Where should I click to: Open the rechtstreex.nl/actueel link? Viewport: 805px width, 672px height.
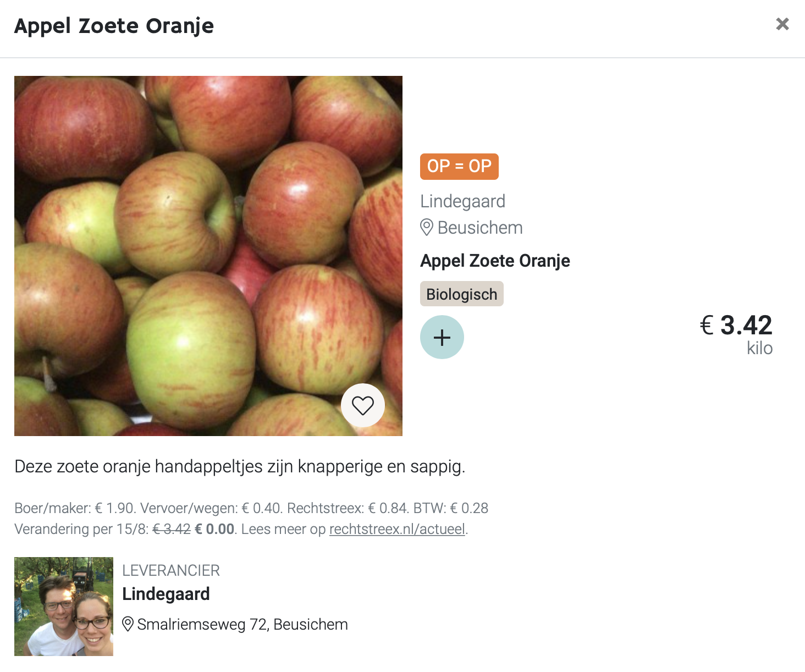(x=398, y=529)
